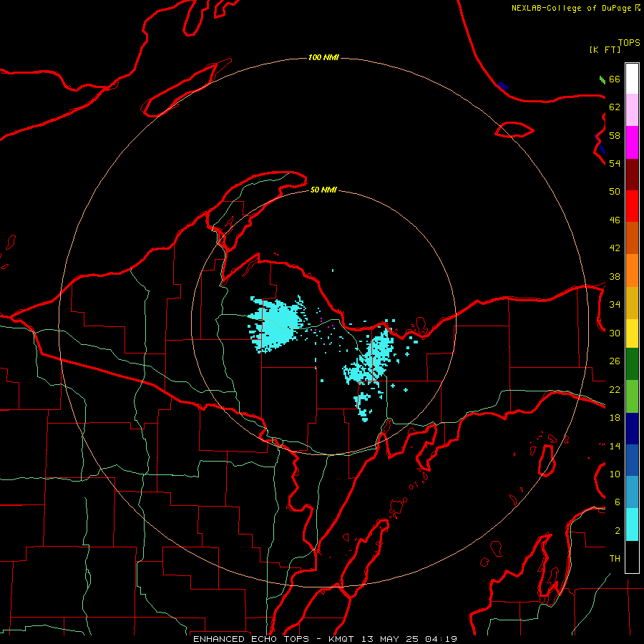The width and height of the screenshot is (644, 644).
Task: Click the 6 legend value
Action: (618, 502)
